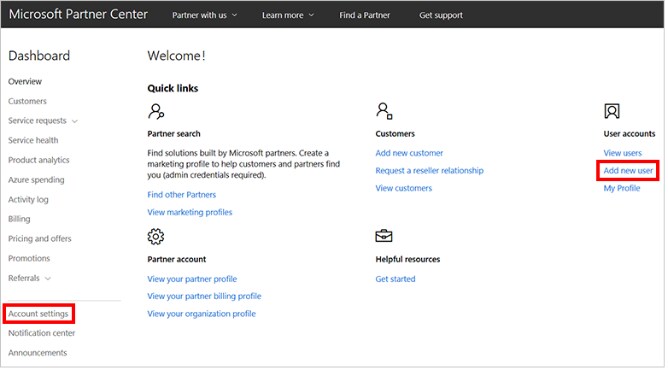Open Billing in the sidebar
The height and width of the screenshot is (370, 668).
click(19, 219)
